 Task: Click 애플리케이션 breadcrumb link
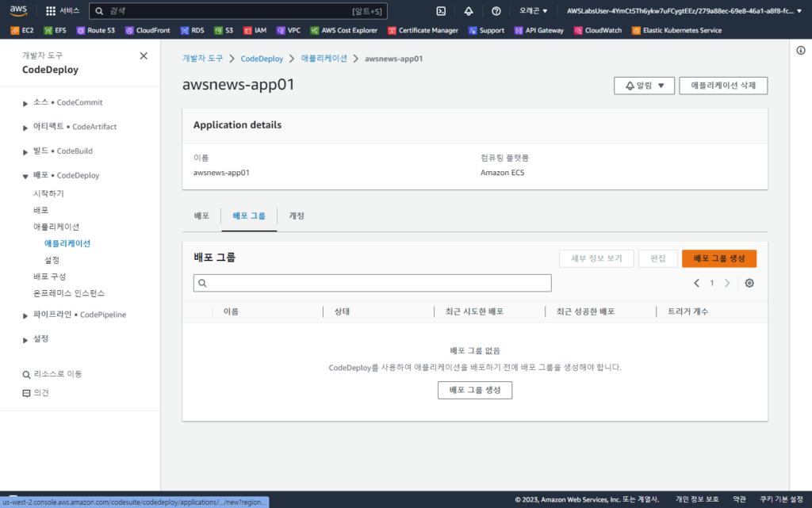coord(324,59)
